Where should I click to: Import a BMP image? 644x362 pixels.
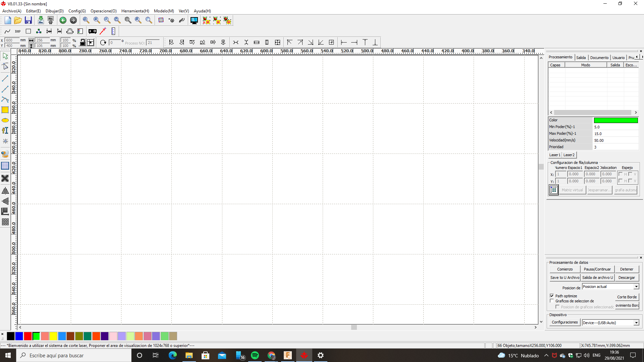pos(17,31)
